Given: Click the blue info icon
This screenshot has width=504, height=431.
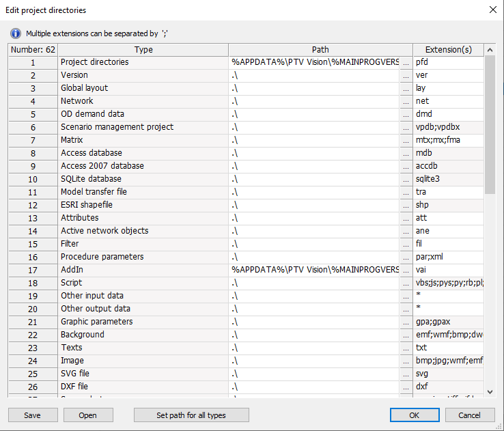Looking at the screenshot, I should 16,33.
